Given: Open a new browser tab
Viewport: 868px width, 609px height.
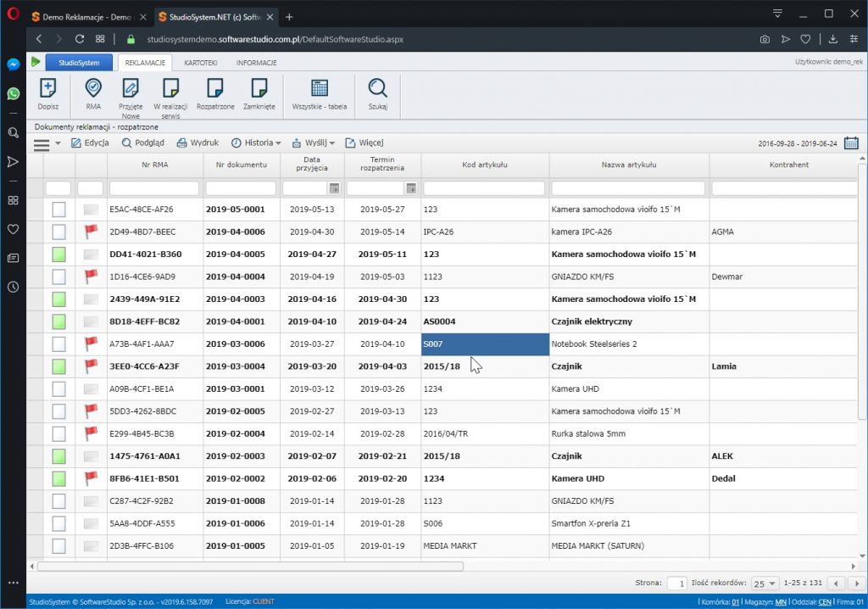Looking at the screenshot, I should click(289, 17).
